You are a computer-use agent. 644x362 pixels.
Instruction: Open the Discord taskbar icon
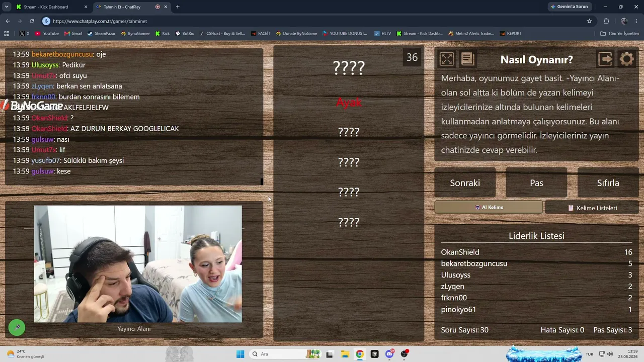point(389,354)
